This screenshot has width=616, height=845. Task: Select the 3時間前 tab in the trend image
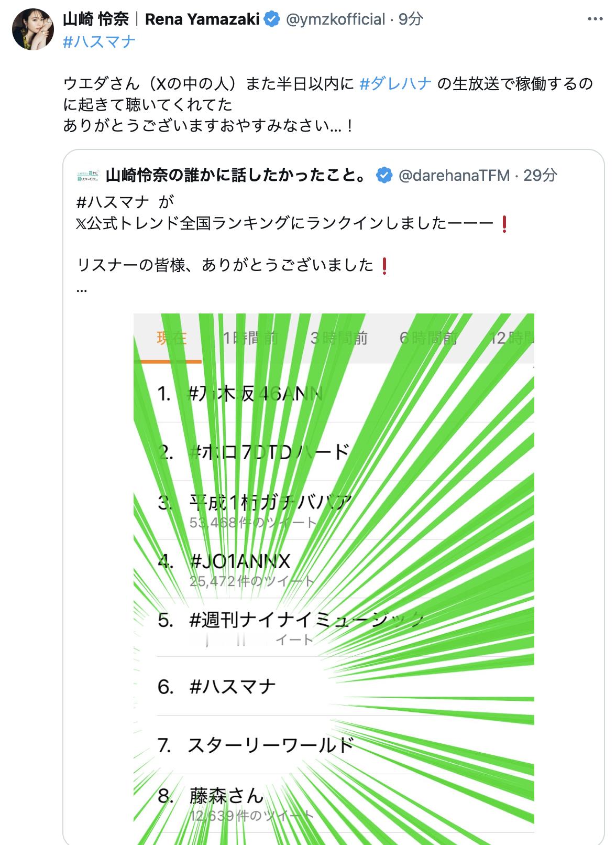tap(339, 338)
